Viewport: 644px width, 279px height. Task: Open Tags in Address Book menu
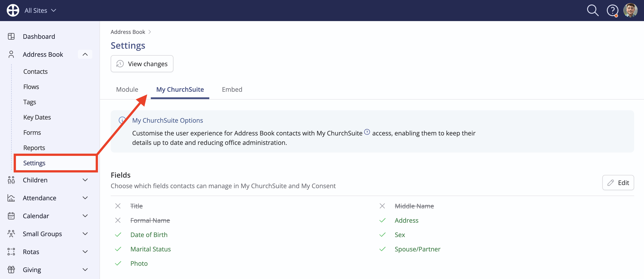pos(30,102)
